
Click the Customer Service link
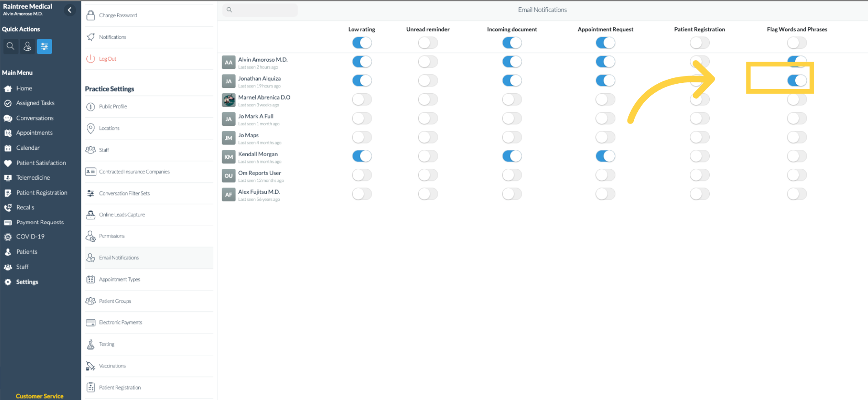click(x=40, y=396)
